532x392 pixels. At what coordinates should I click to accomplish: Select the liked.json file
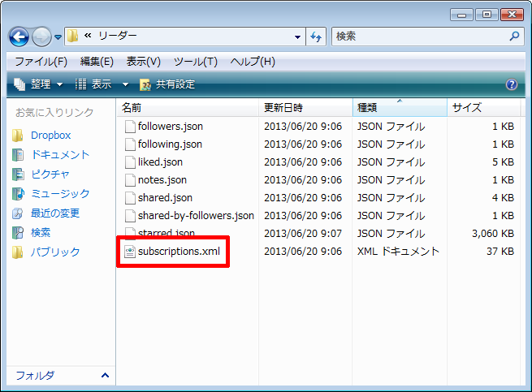(x=160, y=162)
